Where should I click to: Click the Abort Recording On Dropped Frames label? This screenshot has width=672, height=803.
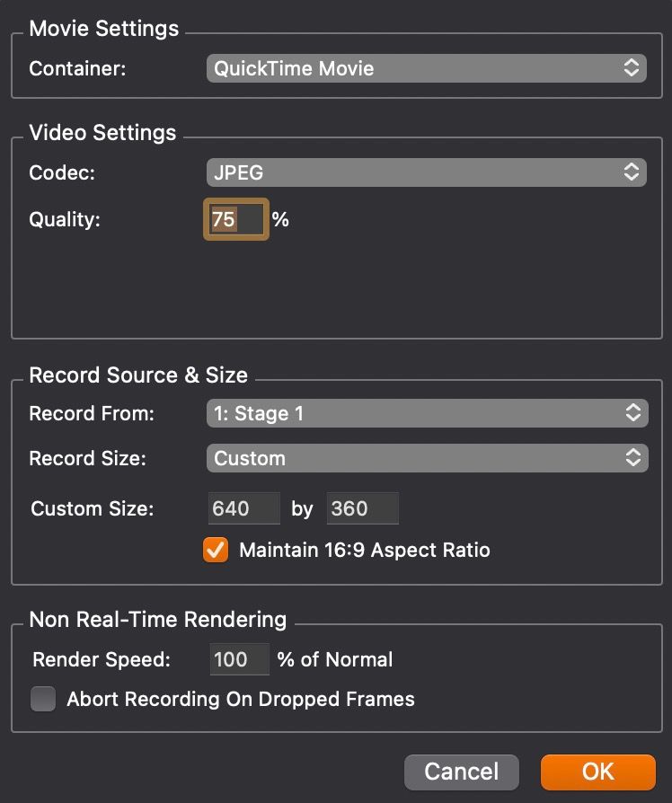click(241, 699)
